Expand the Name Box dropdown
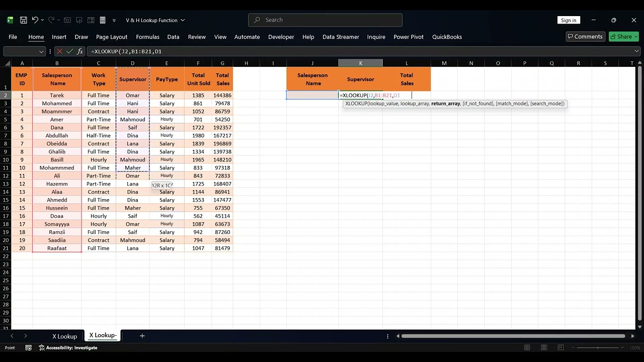Image resolution: width=644 pixels, height=362 pixels. [x=41, y=51]
